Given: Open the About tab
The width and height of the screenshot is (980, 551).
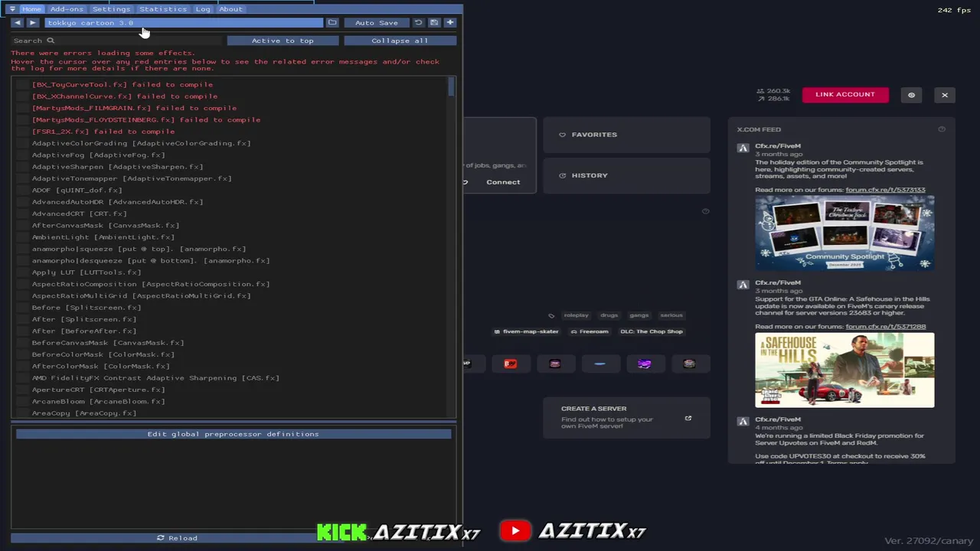Looking at the screenshot, I should (230, 9).
